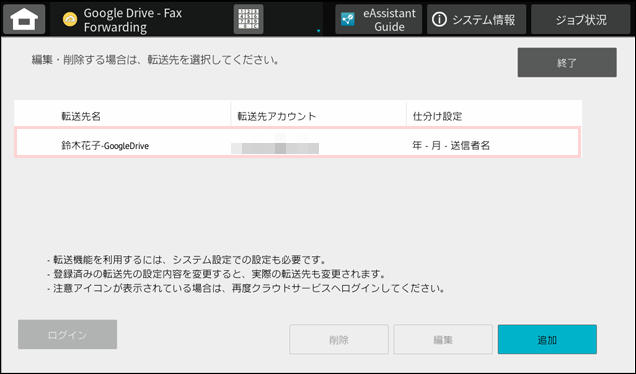636x374 pixels.
Task: Click the 年 - 月 - 送信者名 cell
Action: (x=451, y=145)
